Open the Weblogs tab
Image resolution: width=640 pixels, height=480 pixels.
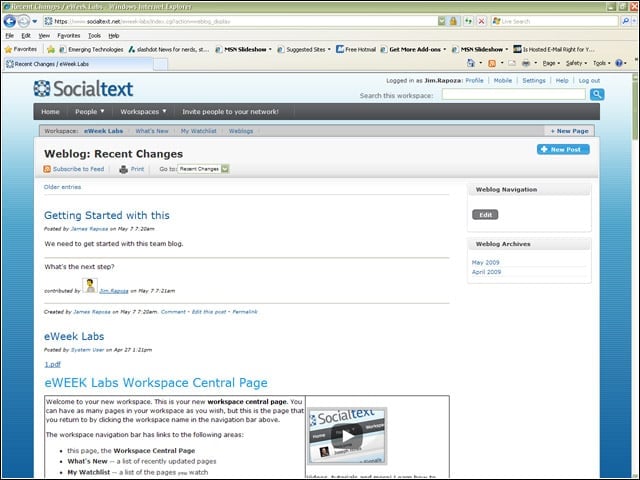(x=241, y=131)
